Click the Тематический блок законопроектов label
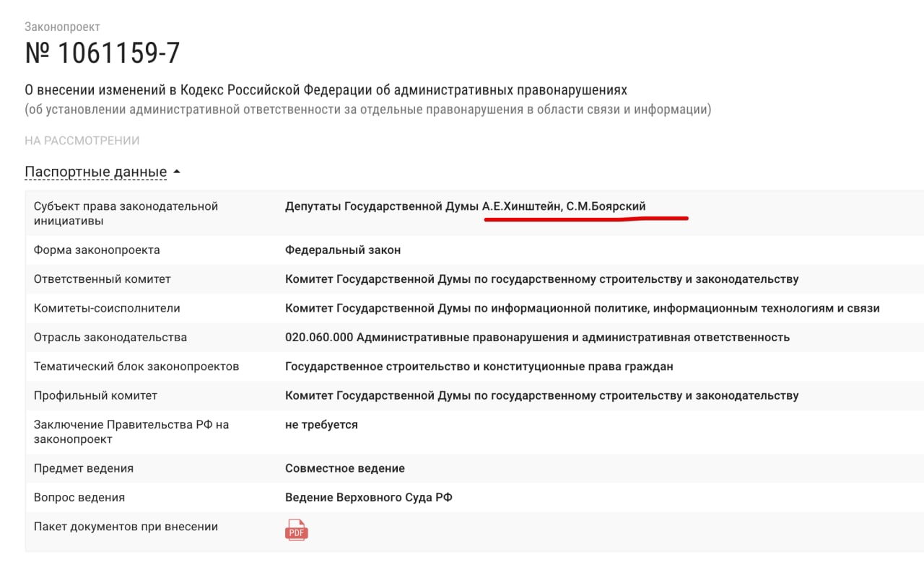The height and width of the screenshot is (575, 924). [136, 366]
